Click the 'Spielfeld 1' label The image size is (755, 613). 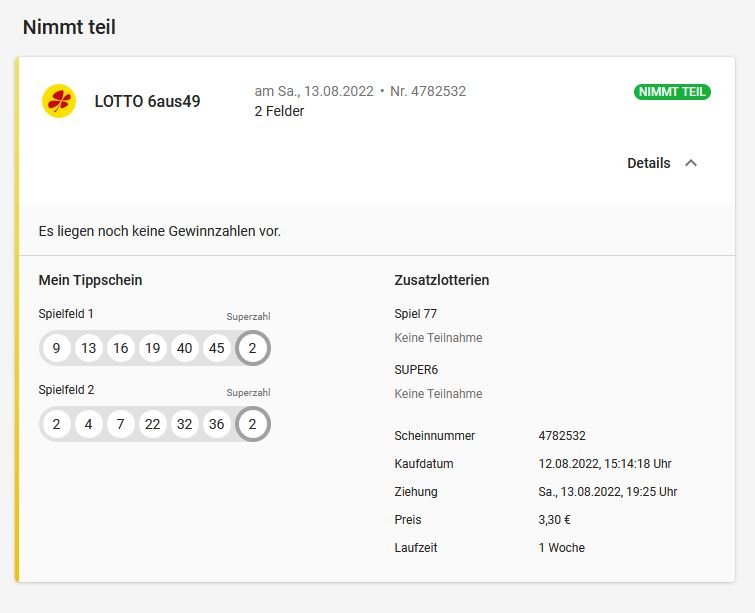[66, 314]
